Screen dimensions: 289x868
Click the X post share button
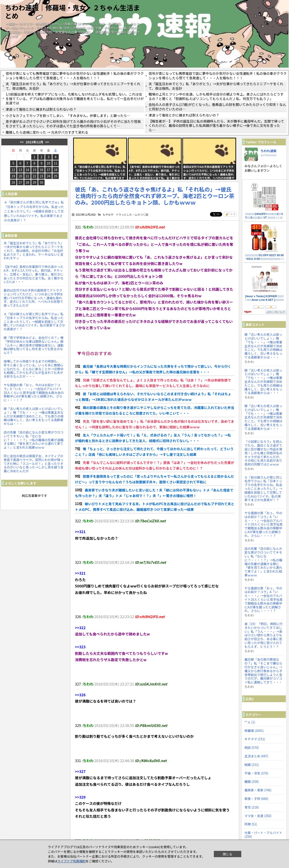(x=216, y=214)
